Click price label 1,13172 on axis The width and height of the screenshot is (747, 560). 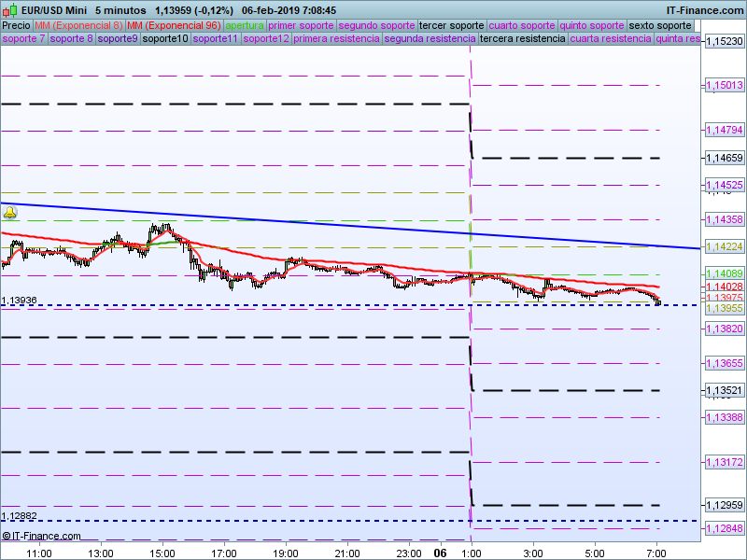(725, 462)
